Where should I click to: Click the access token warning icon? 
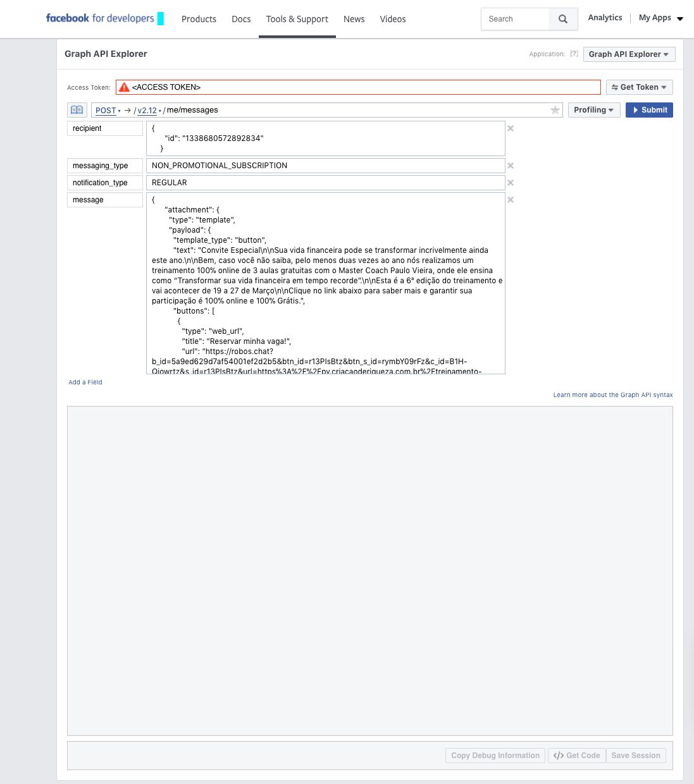click(x=124, y=87)
